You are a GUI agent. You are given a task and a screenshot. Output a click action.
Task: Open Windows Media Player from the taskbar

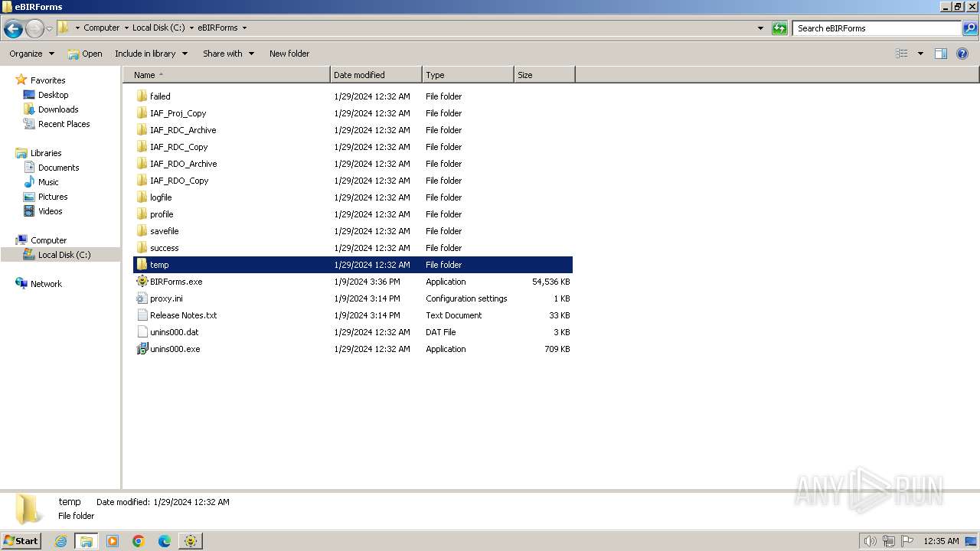(113, 541)
